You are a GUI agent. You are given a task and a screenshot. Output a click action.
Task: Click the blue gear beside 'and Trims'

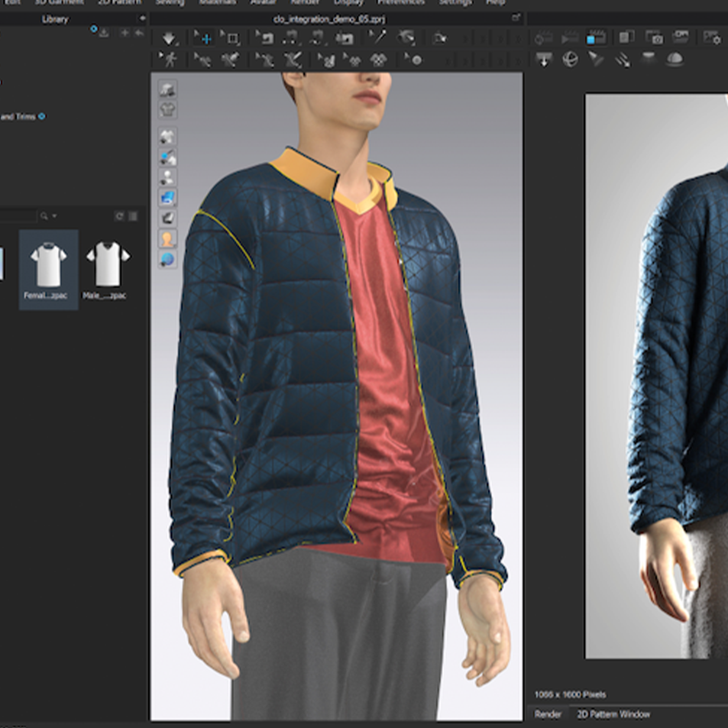click(x=42, y=117)
